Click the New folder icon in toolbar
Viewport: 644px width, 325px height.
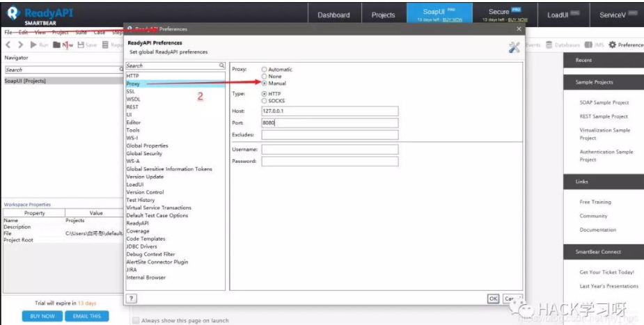tap(56, 45)
